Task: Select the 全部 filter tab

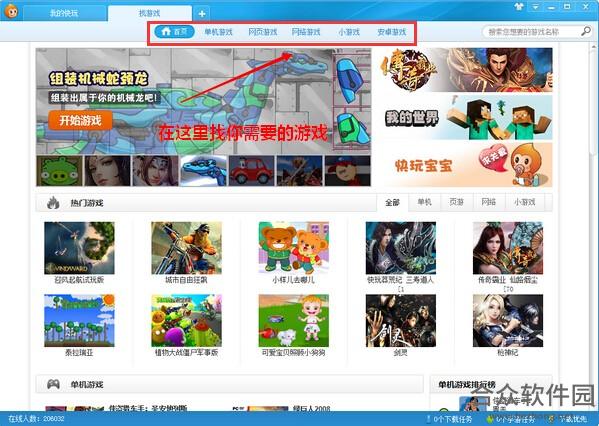Action: (x=392, y=202)
